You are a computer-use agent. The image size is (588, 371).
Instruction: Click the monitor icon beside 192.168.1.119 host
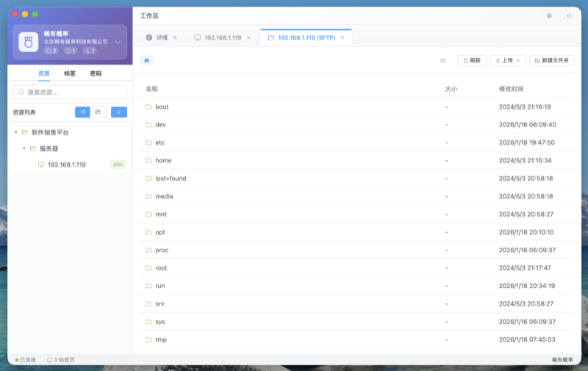click(41, 165)
